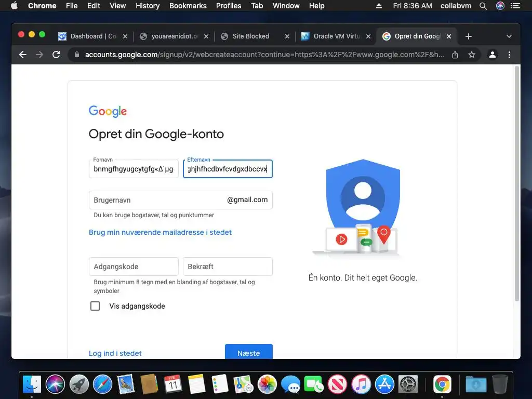Open a new tab with the plus button
Screen dimensions: 532x399
pyautogui.click(x=469, y=36)
